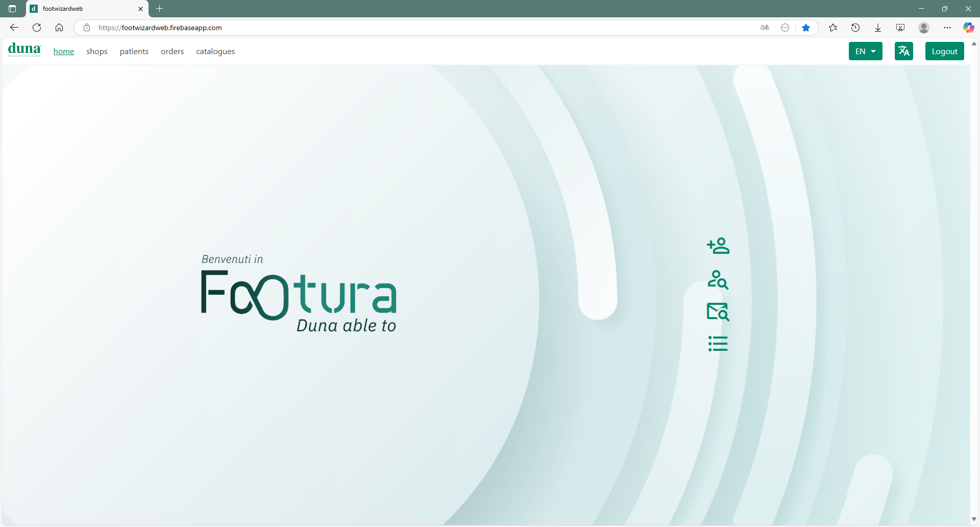Screen dimensions: 980x527
Task: Click the browser home icon
Action: pyautogui.click(x=59, y=28)
